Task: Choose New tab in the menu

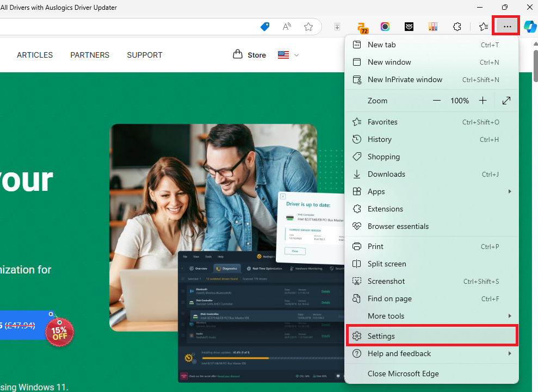Action: 431,45
